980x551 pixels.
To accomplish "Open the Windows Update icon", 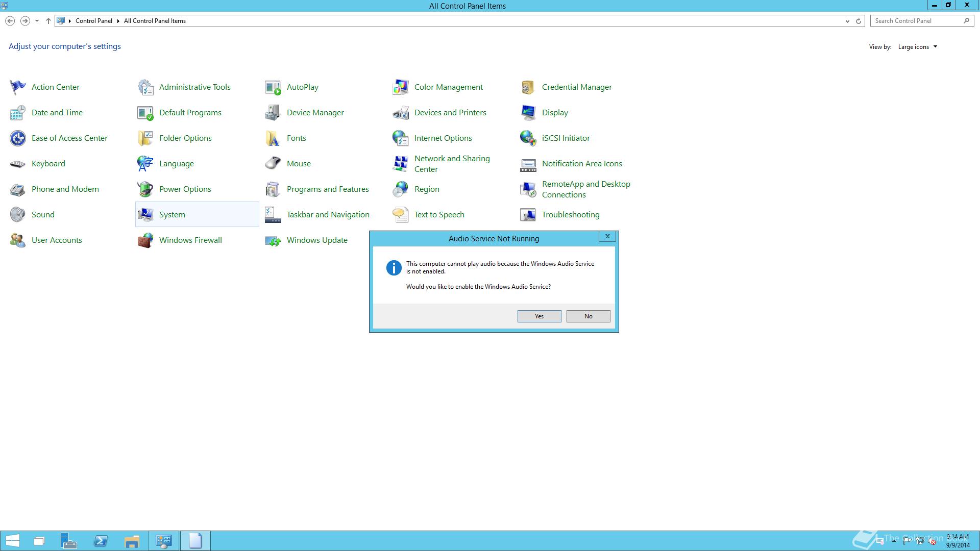I will (x=273, y=240).
